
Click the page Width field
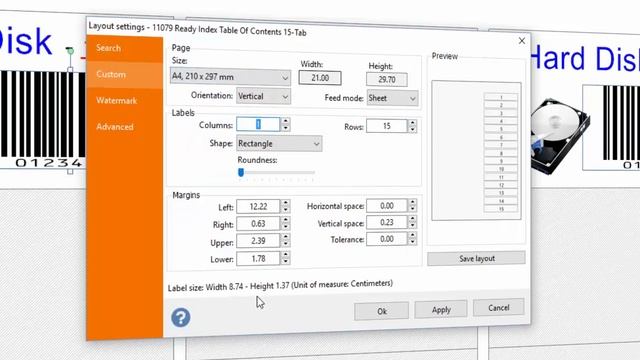point(320,78)
